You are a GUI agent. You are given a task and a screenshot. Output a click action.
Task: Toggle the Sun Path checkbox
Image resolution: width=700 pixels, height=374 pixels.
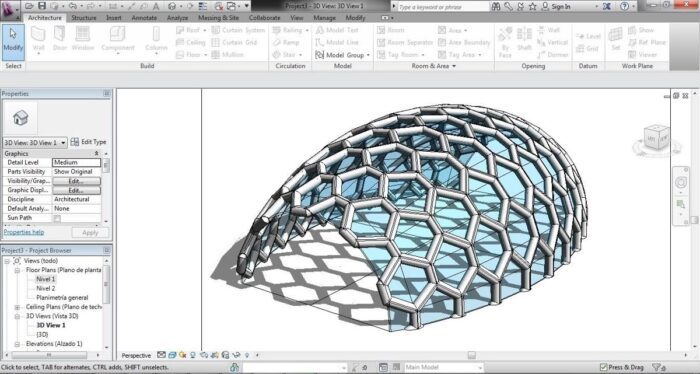(x=57, y=218)
